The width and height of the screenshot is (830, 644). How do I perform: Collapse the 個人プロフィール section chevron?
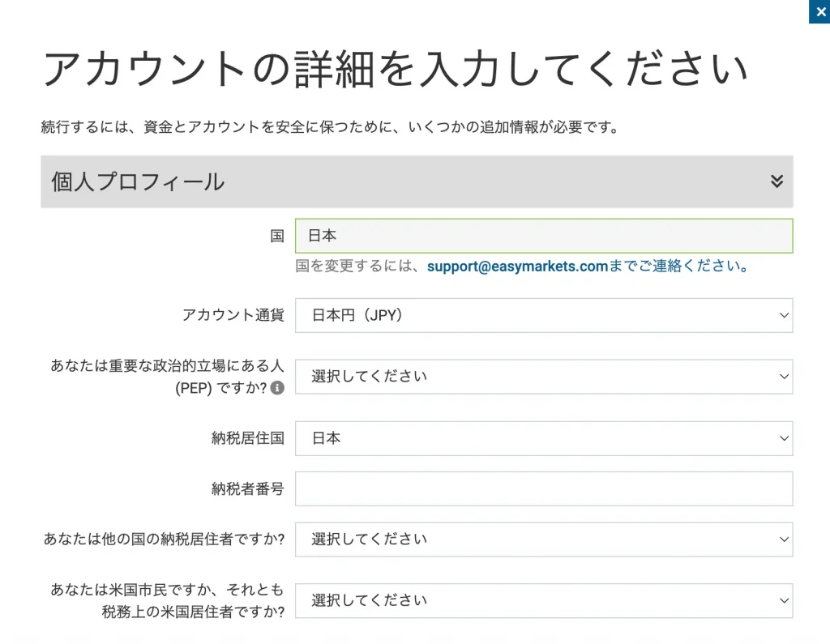[777, 181]
